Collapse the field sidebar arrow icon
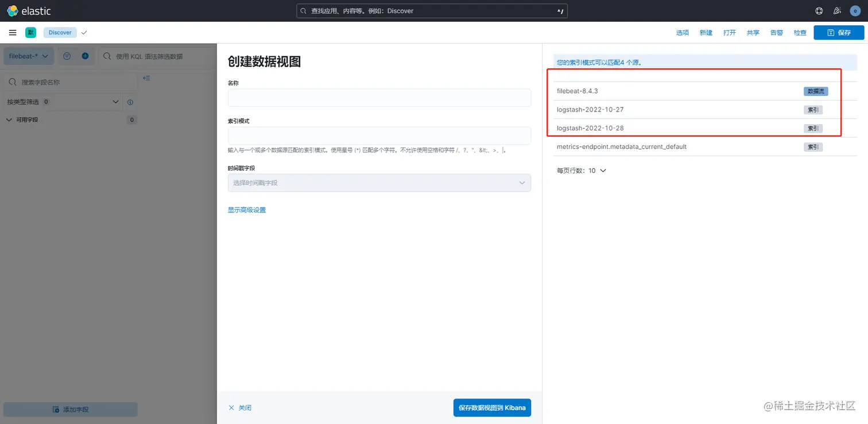868x424 pixels. tap(146, 78)
